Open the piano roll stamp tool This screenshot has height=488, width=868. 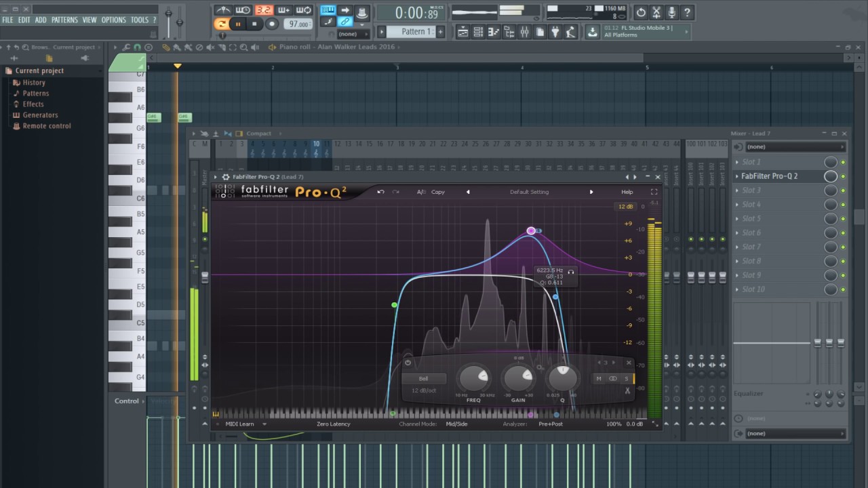pyautogui.click(x=149, y=47)
